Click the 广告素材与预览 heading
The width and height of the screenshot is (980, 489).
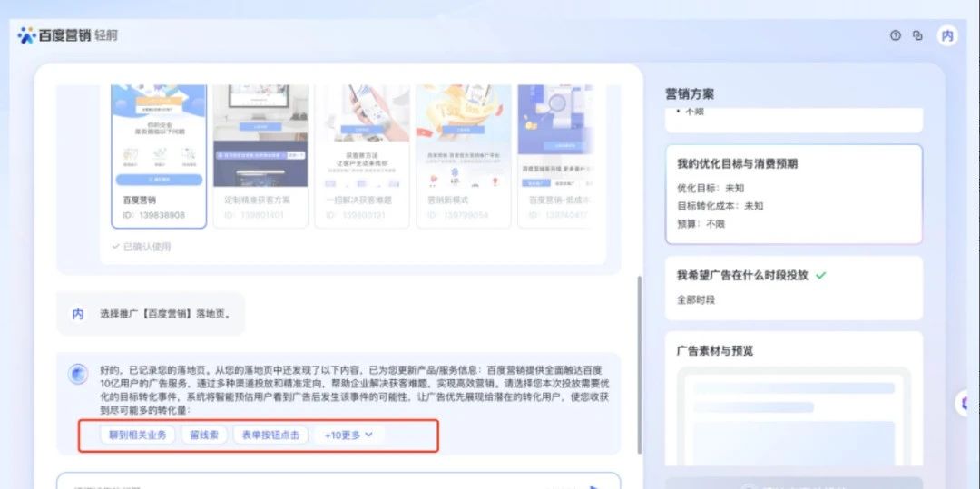(715, 350)
